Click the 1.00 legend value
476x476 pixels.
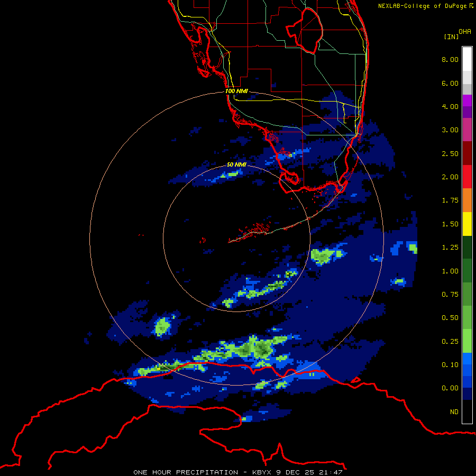tap(450, 271)
